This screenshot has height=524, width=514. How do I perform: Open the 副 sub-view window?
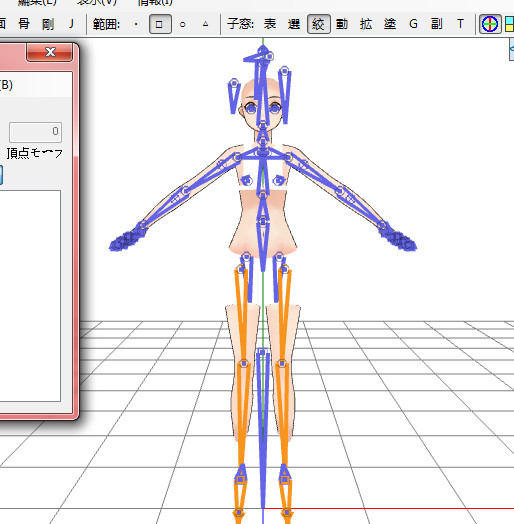click(x=436, y=24)
